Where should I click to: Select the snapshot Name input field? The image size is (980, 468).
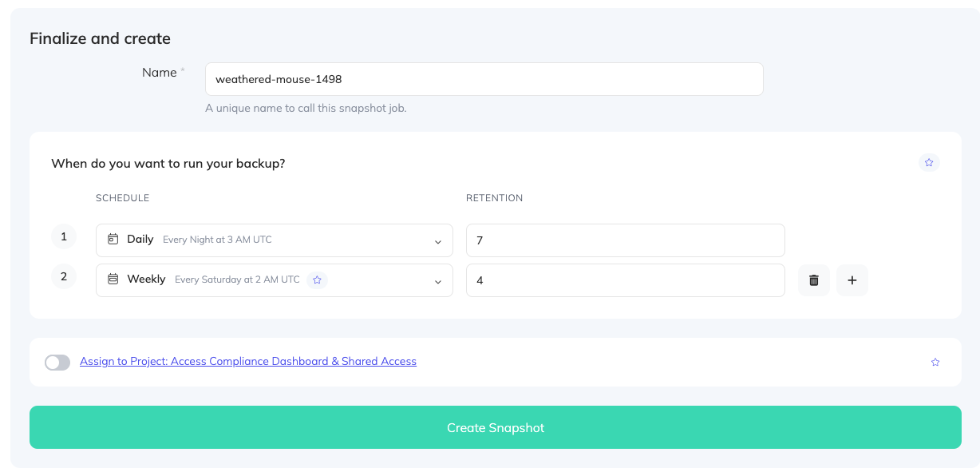(484, 78)
